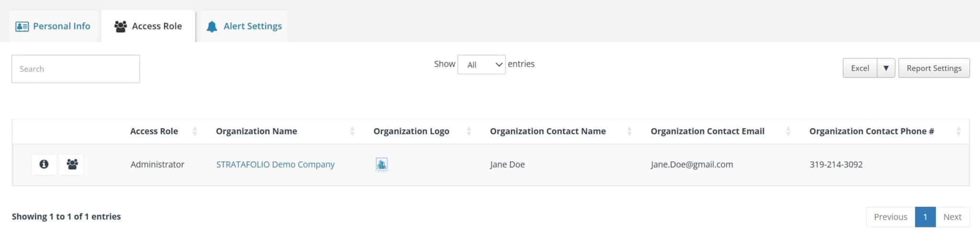The width and height of the screenshot is (980, 234).
Task: Expand the Excel export options arrow
Action: tap(886, 68)
